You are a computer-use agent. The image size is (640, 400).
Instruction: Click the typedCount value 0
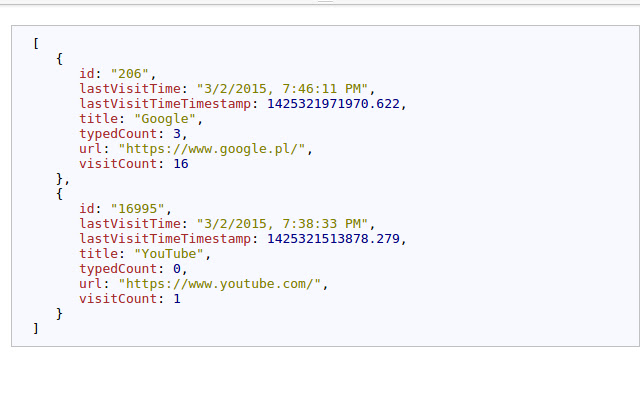pyautogui.click(x=177, y=269)
